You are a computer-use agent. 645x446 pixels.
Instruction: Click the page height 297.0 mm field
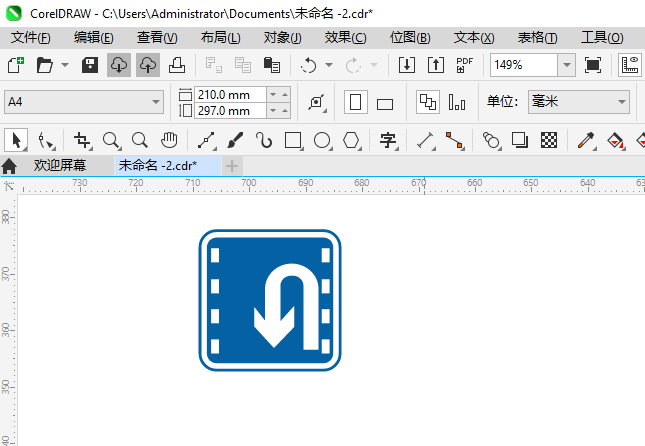coord(230,111)
